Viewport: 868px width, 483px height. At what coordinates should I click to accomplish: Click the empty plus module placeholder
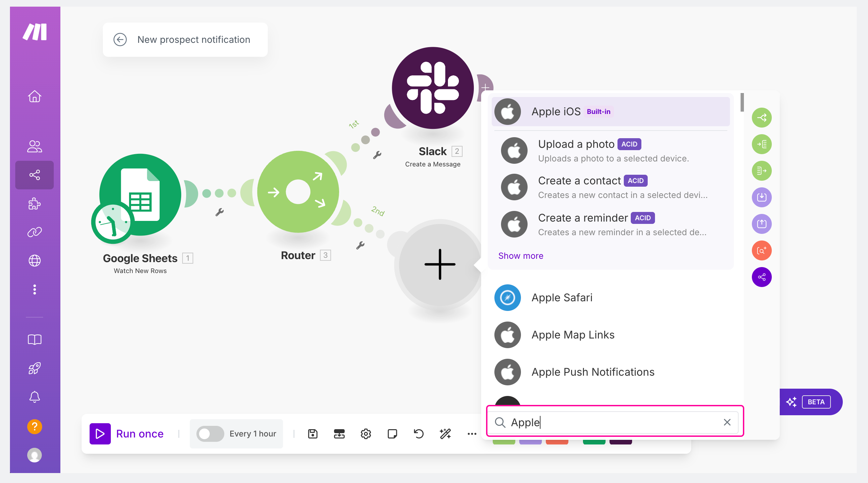click(440, 264)
